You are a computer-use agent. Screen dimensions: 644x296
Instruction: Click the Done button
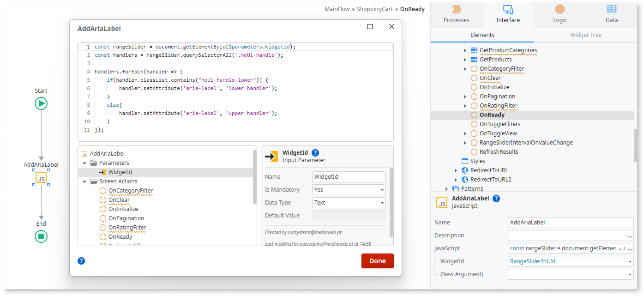coord(377,261)
